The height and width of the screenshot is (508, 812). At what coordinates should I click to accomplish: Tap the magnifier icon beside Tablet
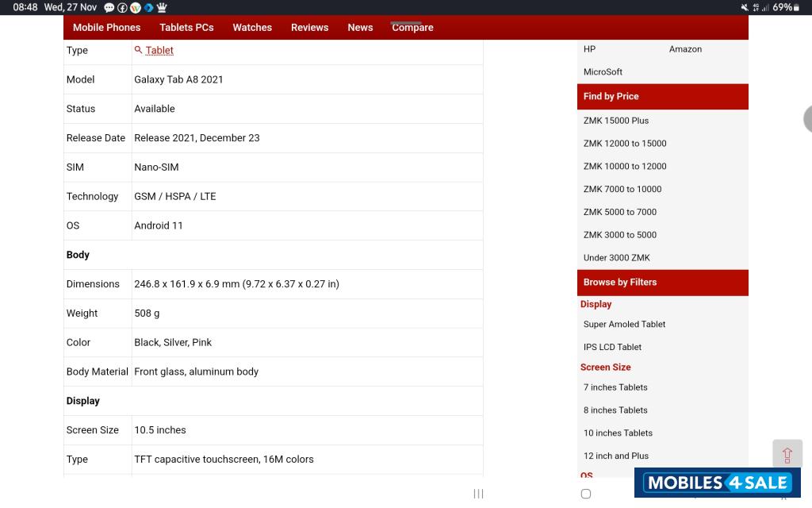139,50
